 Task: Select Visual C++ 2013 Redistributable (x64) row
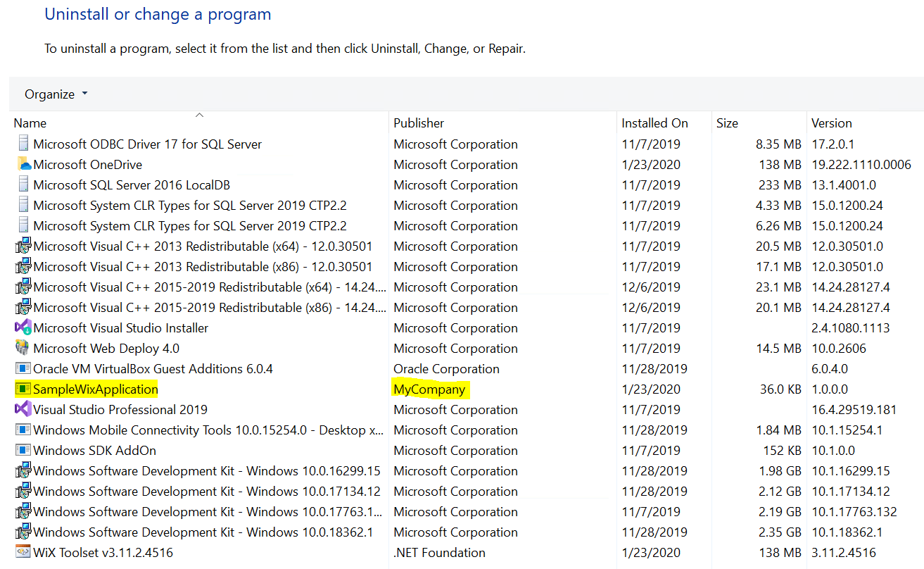click(x=203, y=246)
